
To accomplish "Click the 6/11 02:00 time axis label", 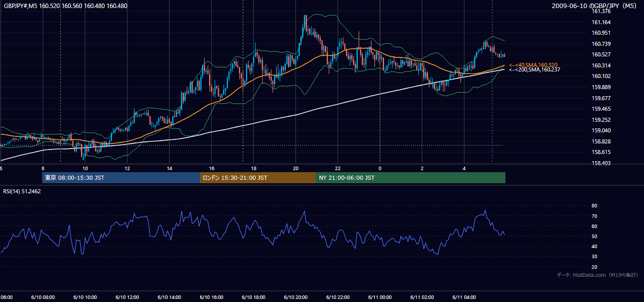I will (422, 297).
